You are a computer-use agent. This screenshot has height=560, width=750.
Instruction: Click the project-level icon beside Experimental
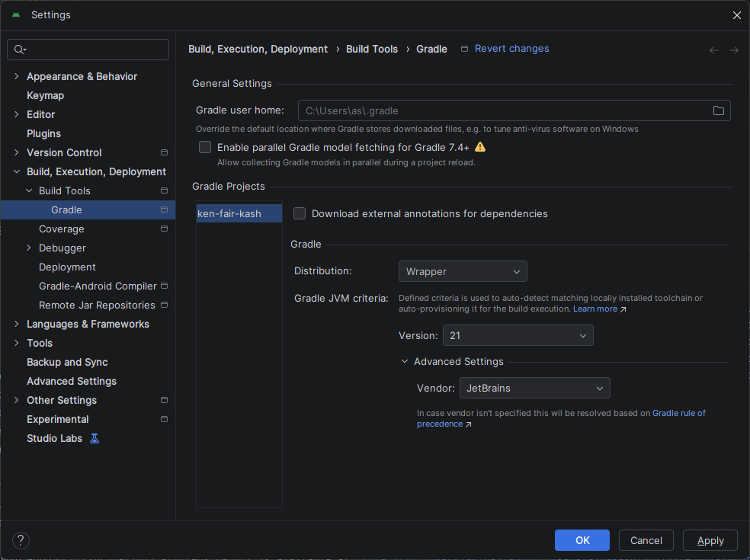tap(164, 419)
